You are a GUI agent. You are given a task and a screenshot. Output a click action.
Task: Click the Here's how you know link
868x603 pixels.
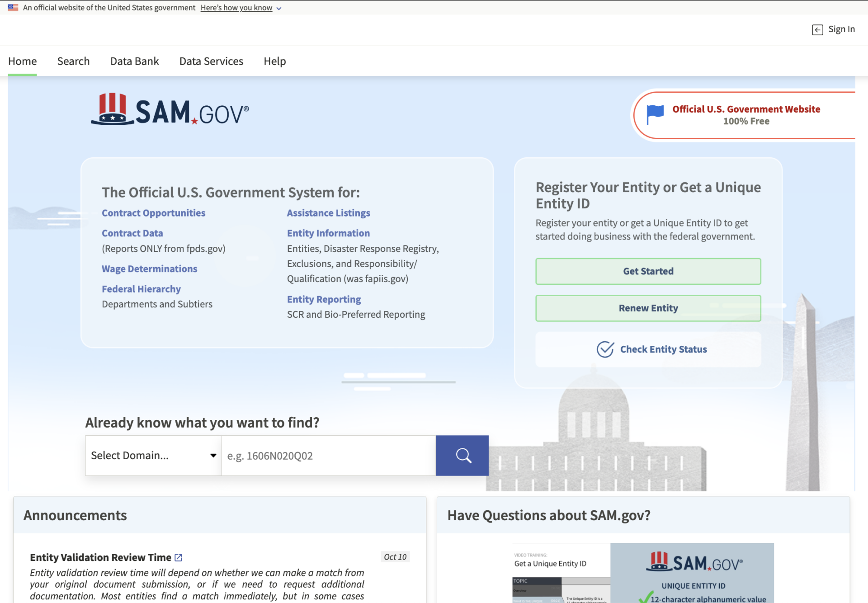[236, 8]
